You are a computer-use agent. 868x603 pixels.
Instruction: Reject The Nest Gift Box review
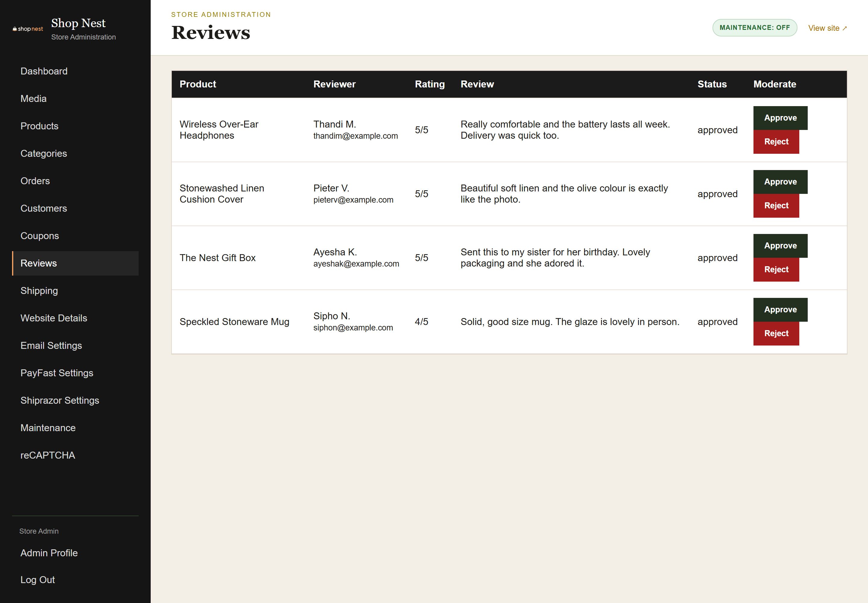[776, 269]
